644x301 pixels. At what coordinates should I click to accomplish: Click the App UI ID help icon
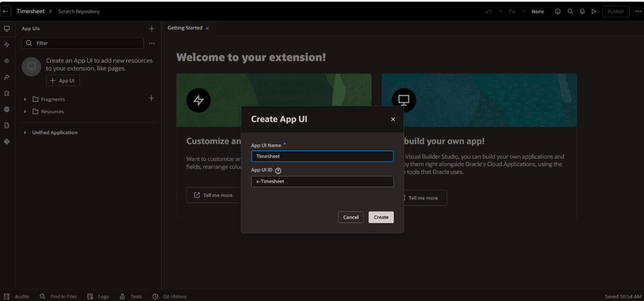point(278,171)
